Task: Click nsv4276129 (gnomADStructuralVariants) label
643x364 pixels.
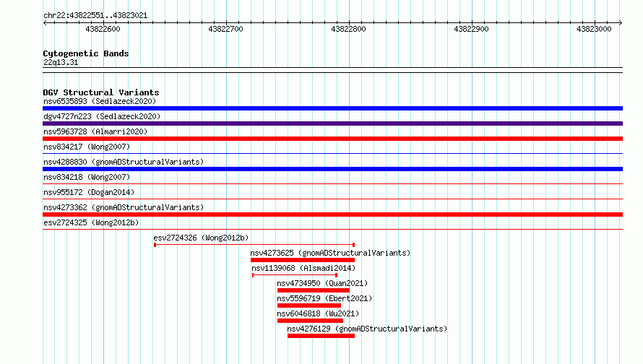Action: pos(367,329)
